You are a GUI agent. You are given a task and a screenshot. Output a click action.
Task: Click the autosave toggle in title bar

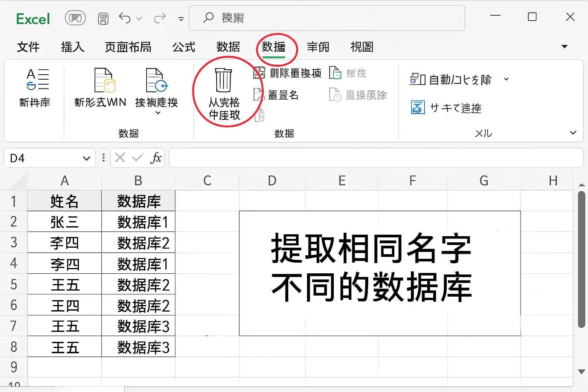point(75,18)
